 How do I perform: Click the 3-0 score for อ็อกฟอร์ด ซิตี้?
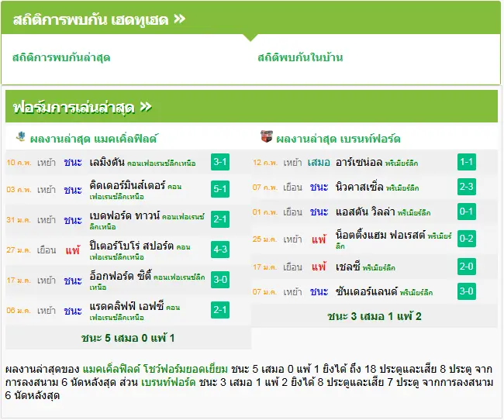click(x=220, y=280)
